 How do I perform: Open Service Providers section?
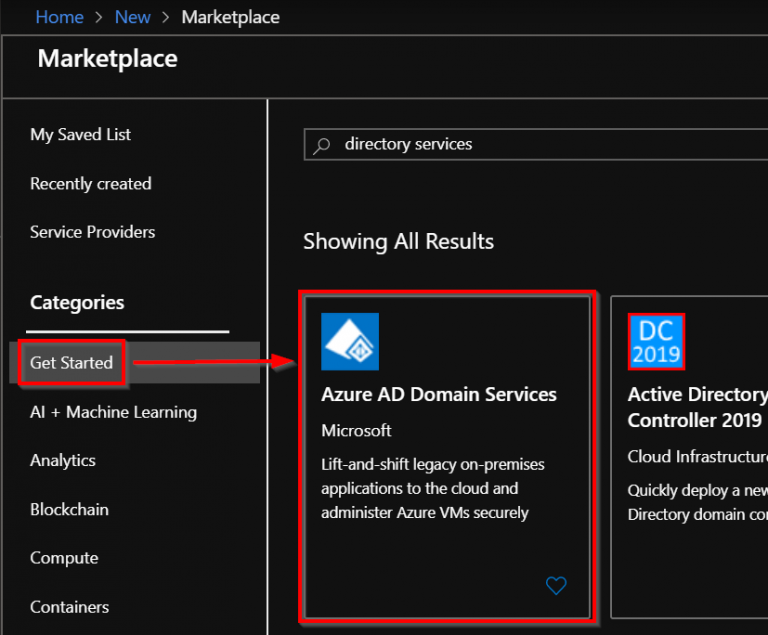tap(93, 232)
